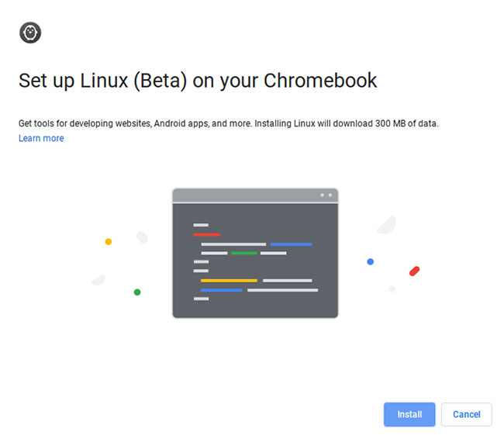Open the Learn more link
The width and height of the screenshot is (504, 439).
point(41,138)
